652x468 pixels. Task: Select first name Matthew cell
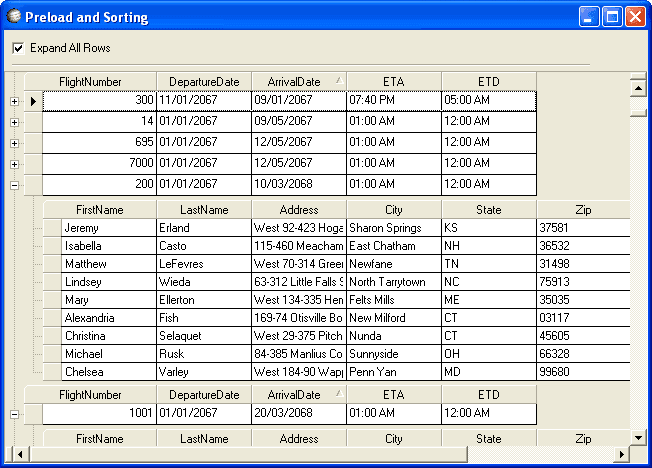109,264
